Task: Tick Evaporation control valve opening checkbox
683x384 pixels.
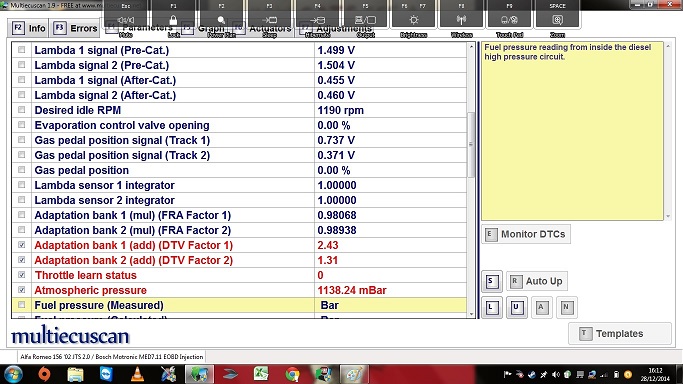Action: (x=21, y=125)
